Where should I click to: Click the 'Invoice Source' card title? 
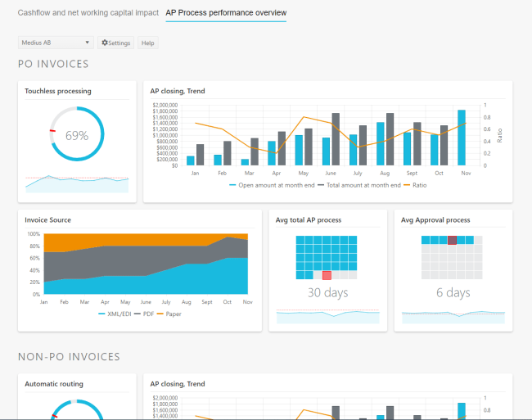point(47,220)
